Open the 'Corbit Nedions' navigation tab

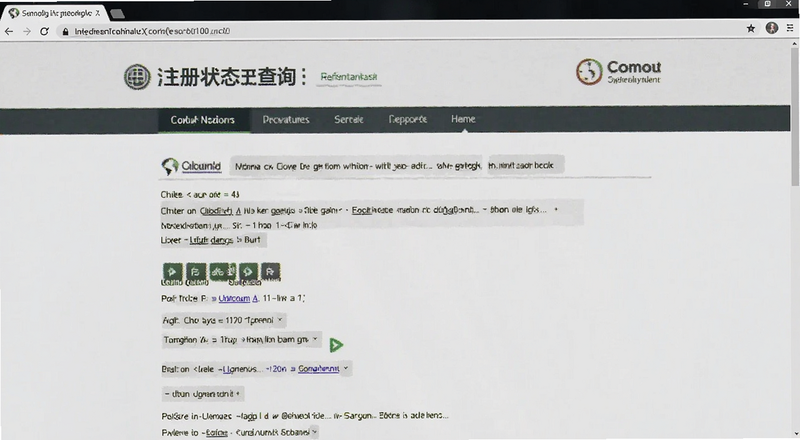tap(203, 120)
